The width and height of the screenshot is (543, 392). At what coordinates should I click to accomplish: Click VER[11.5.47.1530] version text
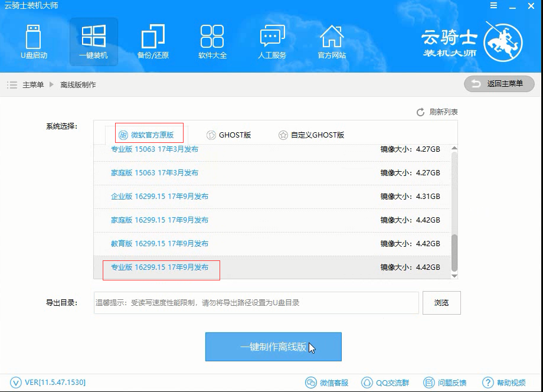pyautogui.click(x=55, y=383)
